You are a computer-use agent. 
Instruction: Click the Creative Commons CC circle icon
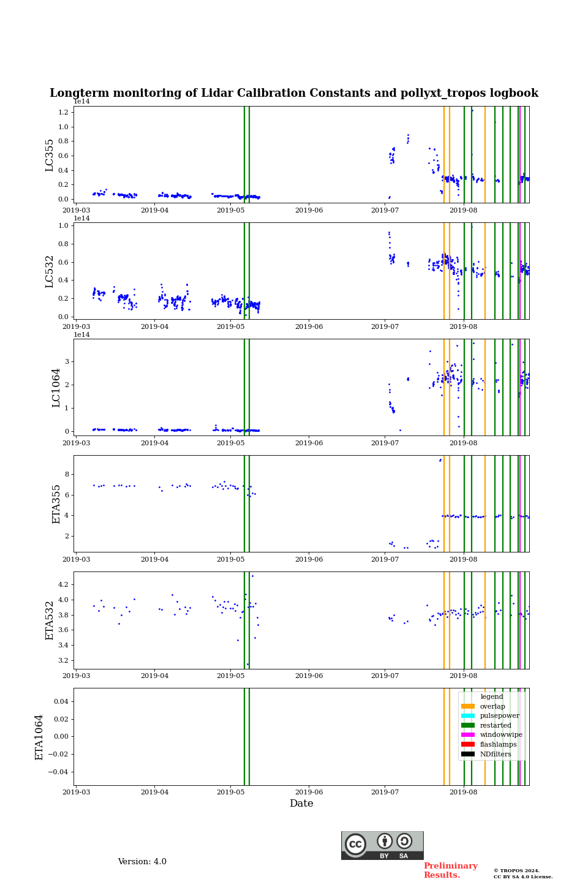click(x=355, y=844)
